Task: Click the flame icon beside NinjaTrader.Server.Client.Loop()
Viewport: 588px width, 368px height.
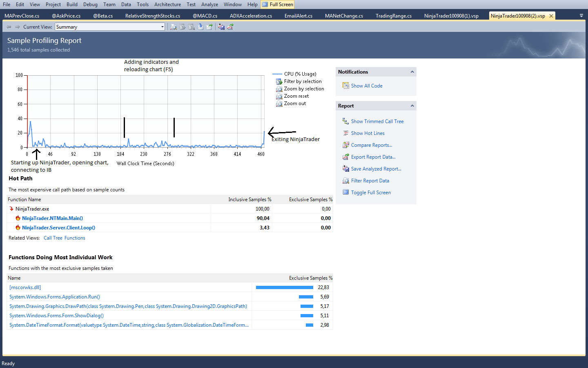Action: click(18, 228)
